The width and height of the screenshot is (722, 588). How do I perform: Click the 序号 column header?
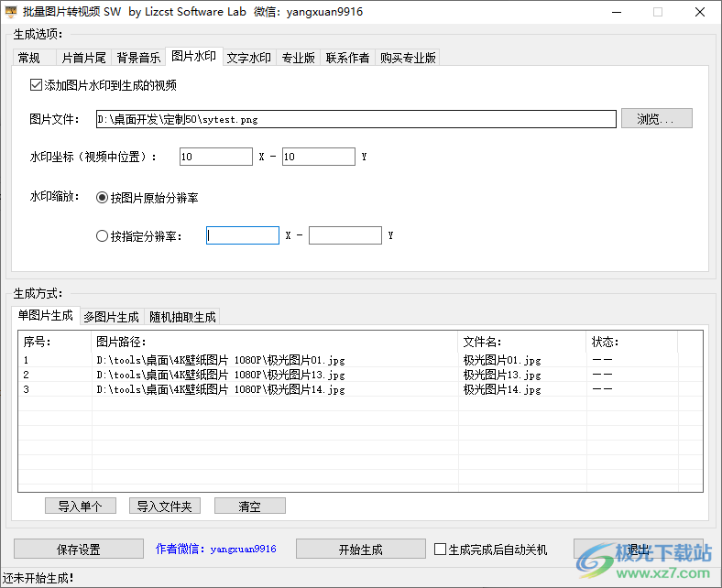tap(55, 342)
